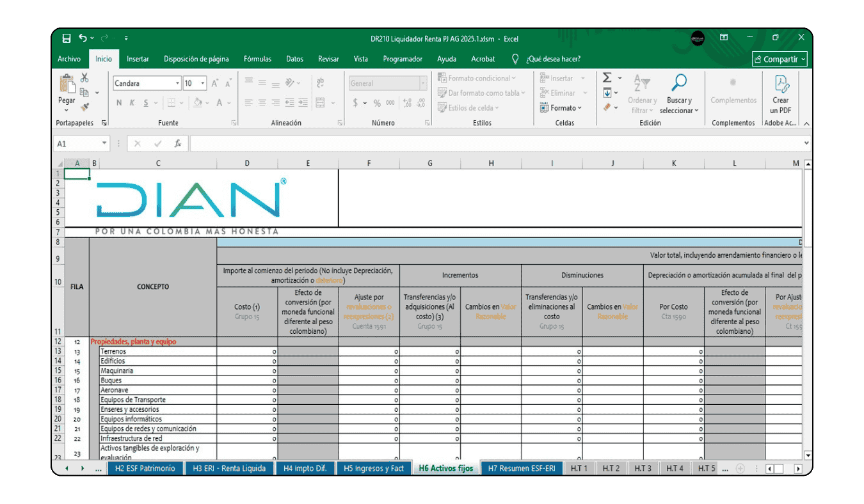The image size is (864, 504).
Task: Click the Clear eraser icon in Edición
Action: [x=607, y=107]
